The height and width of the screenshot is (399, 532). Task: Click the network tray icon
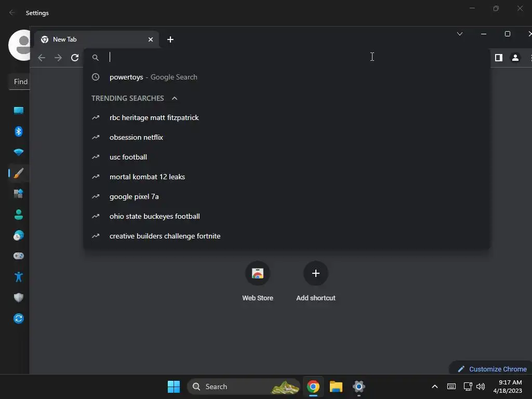pos(468,387)
